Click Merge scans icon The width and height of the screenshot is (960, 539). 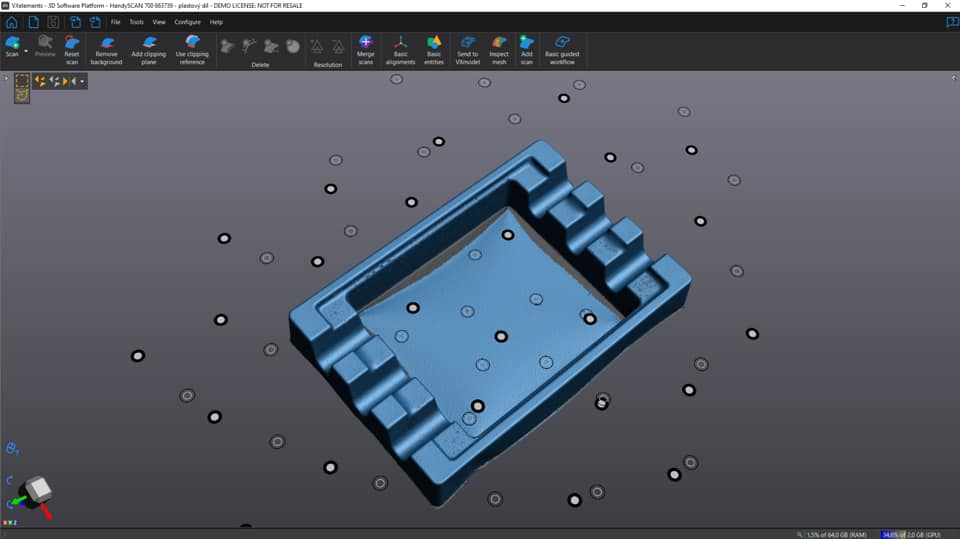pyautogui.click(x=366, y=50)
